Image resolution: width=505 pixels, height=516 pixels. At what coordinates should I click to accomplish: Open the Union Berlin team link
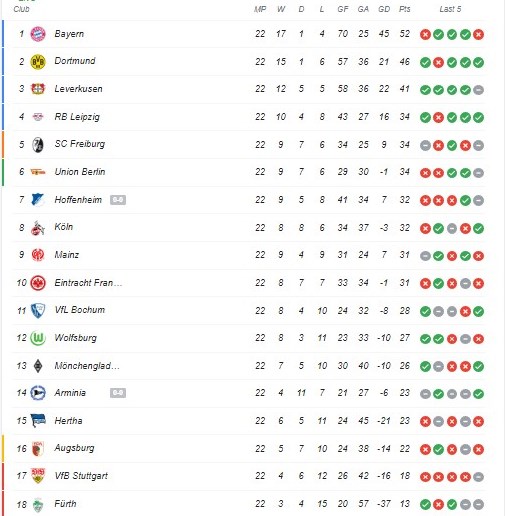(x=80, y=172)
